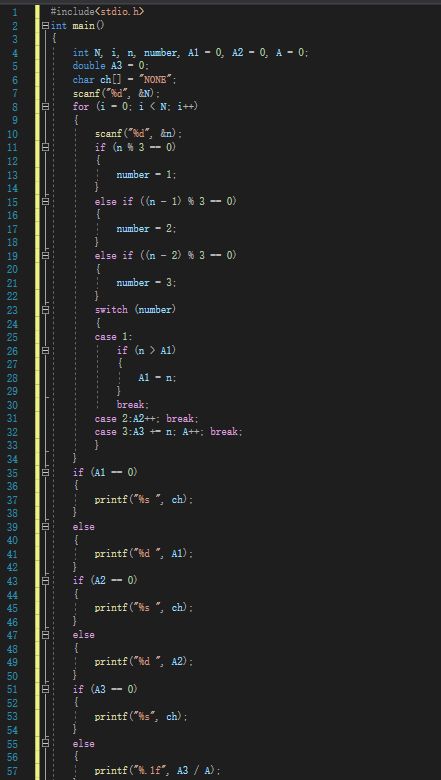Click the 'number = 1;' statement
Image resolution: width=441 pixels, height=780 pixels.
(x=146, y=175)
